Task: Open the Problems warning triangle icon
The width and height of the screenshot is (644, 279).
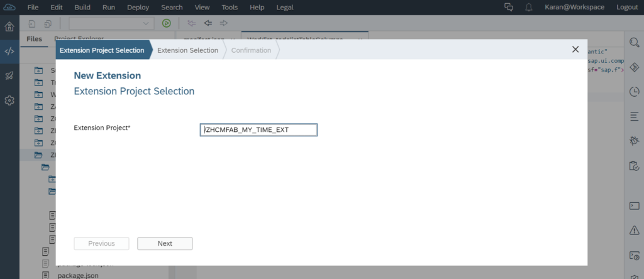Action: coord(634,230)
